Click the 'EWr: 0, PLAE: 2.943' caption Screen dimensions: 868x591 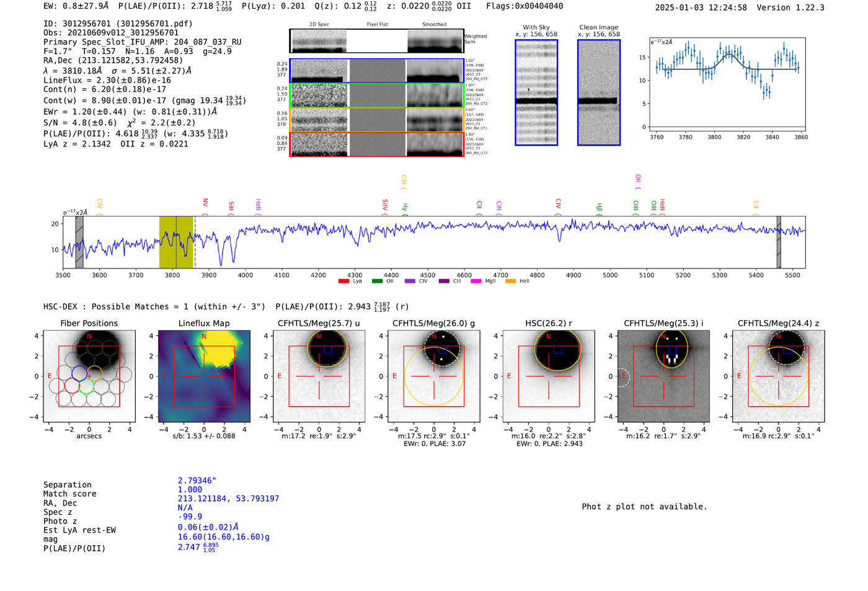(549, 443)
